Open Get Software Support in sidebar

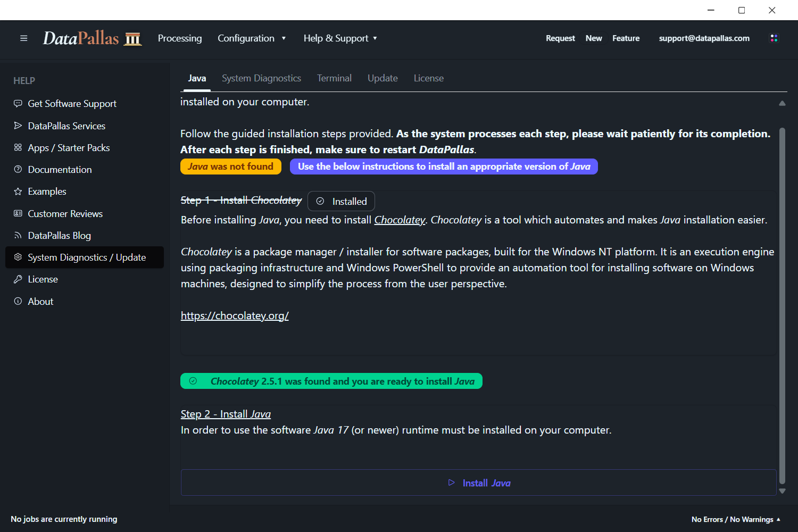(85, 104)
